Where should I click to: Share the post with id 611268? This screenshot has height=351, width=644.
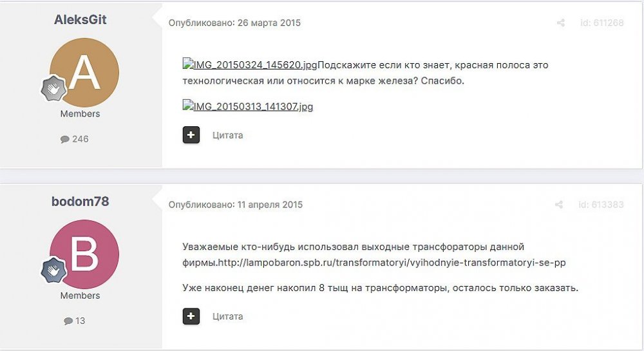point(561,23)
